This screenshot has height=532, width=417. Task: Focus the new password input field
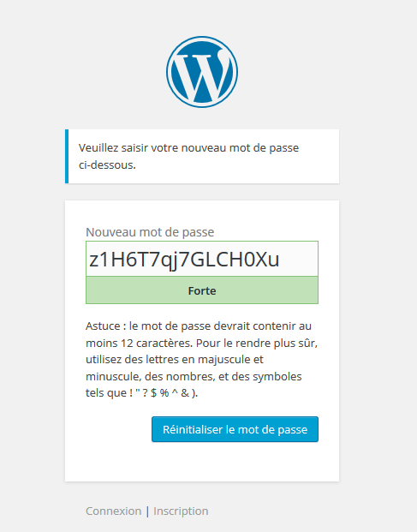[x=202, y=259]
